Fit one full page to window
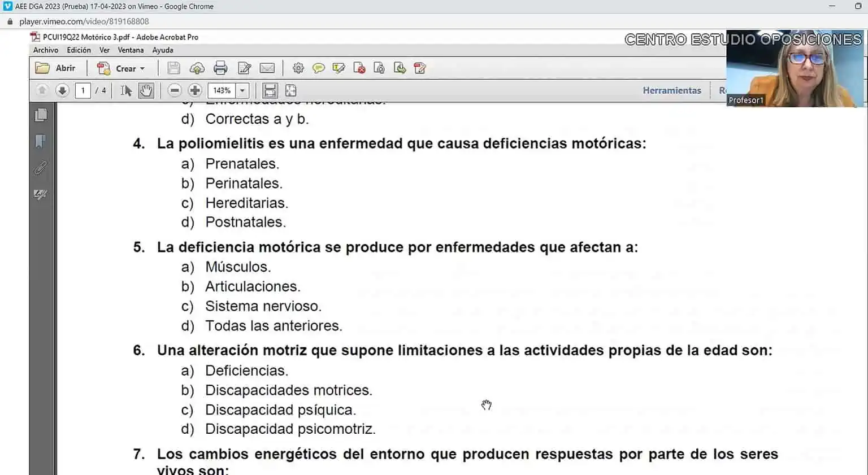This screenshot has height=475, width=868. (x=290, y=90)
